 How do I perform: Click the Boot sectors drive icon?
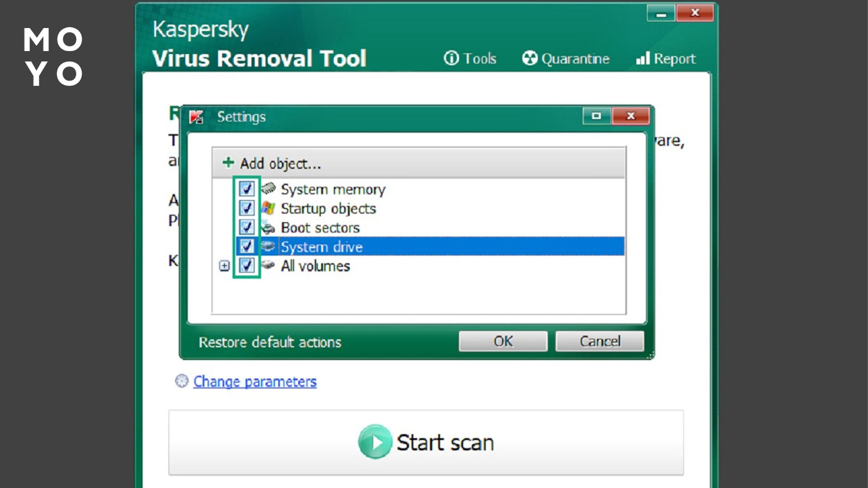point(268,228)
